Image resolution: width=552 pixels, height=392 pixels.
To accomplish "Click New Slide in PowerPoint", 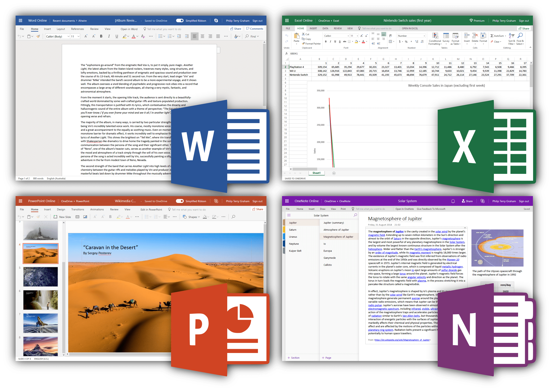I will click(62, 217).
